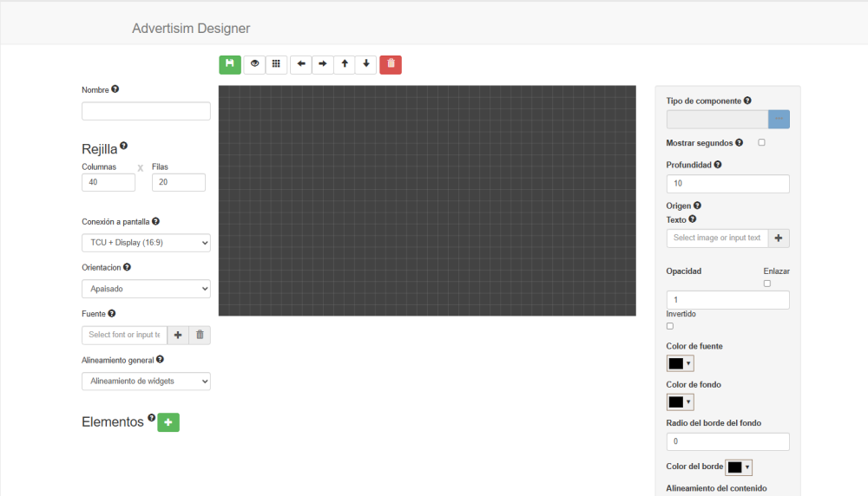
Task: Click the red trash delete button
Action: tap(391, 64)
